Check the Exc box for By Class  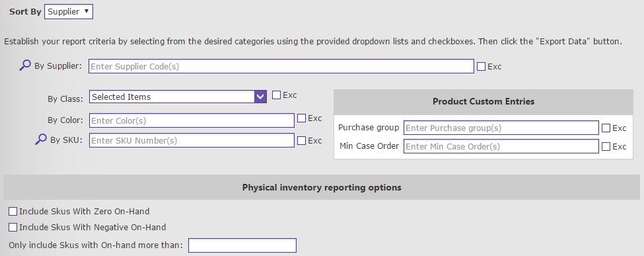(276, 95)
